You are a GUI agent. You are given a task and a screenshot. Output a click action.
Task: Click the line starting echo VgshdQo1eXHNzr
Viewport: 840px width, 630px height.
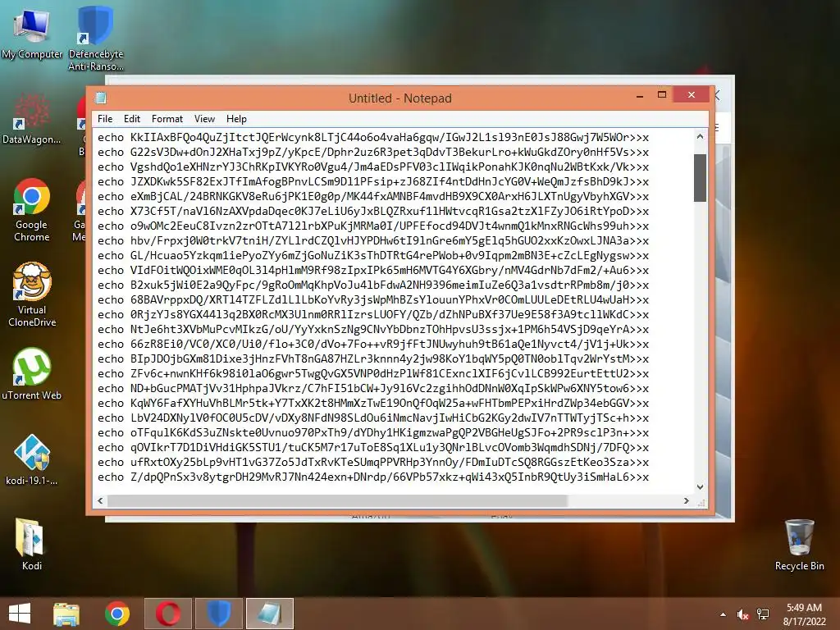[373, 167]
